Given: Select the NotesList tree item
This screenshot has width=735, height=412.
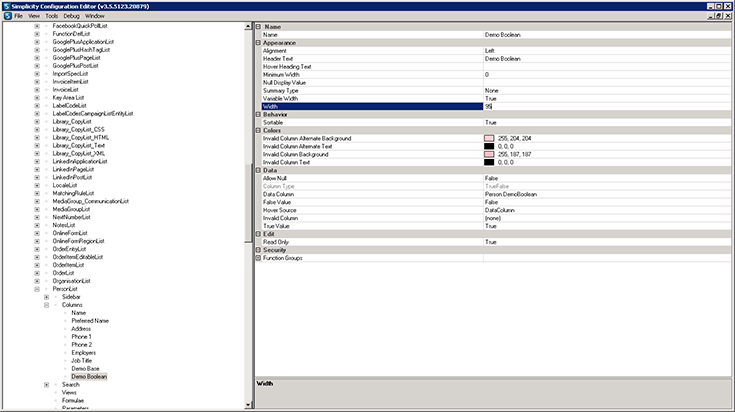Looking at the screenshot, I should (x=64, y=225).
